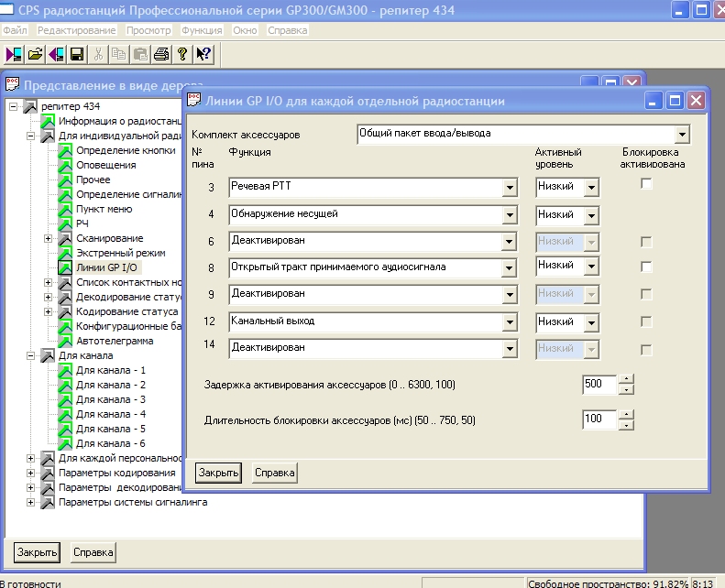725x588 pixels.
Task: Select Параметры системы сигналинга tree item
Action: click(x=133, y=502)
